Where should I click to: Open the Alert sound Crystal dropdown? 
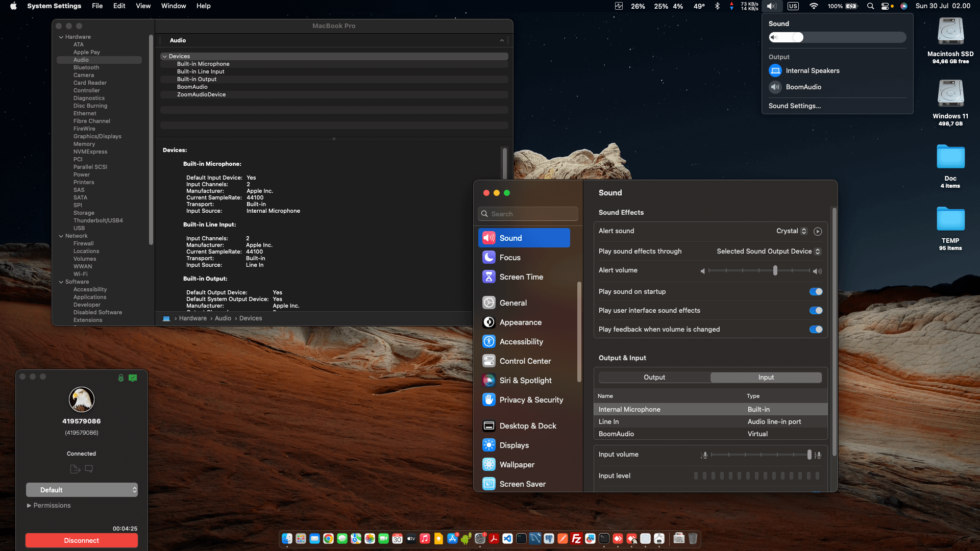[x=792, y=231]
